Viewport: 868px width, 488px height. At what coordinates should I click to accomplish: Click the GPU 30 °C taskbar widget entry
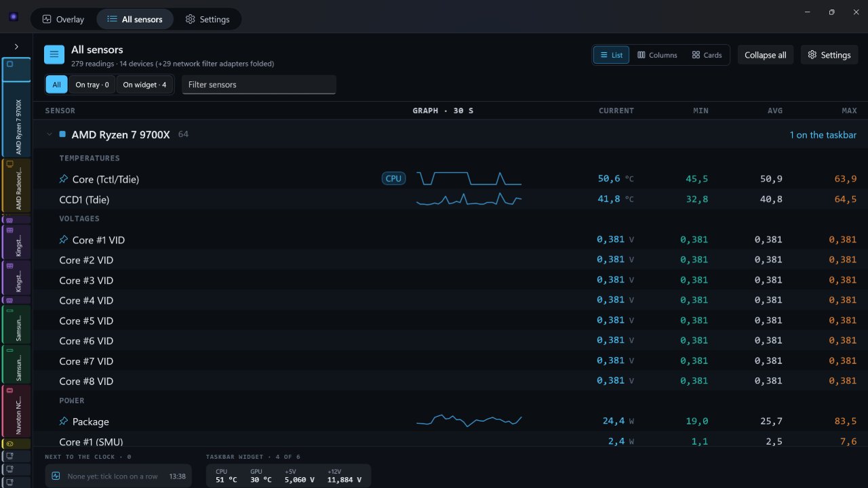[261, 476]
